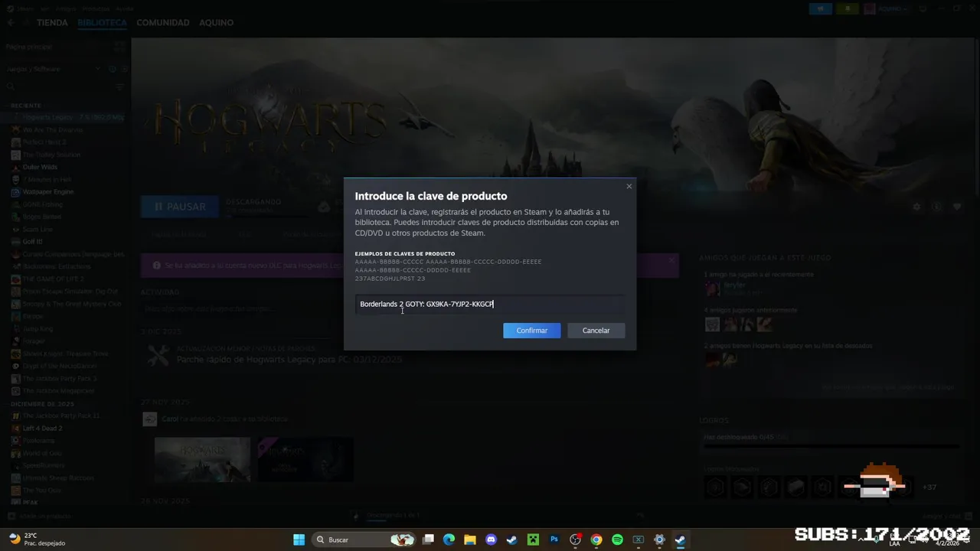The image size is (980, 551).
Task: Toggle the favorite heart icon
Action: point(957,207)
